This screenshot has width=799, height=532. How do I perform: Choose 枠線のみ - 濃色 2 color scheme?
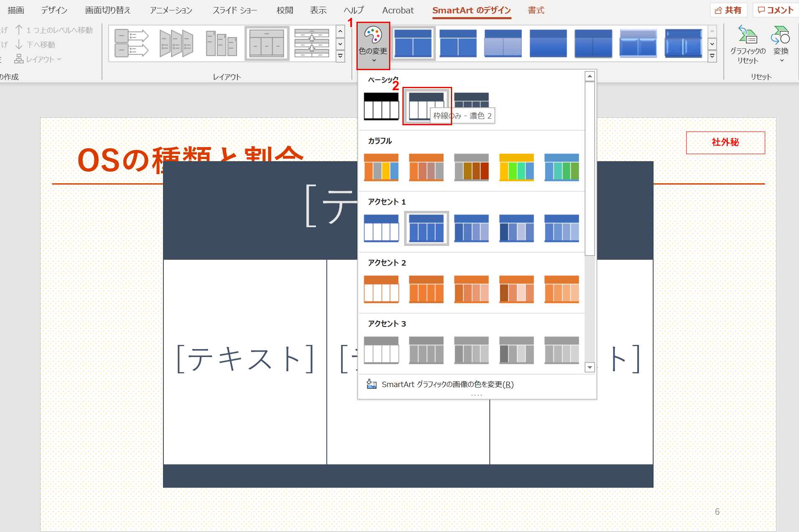point(426,106)
